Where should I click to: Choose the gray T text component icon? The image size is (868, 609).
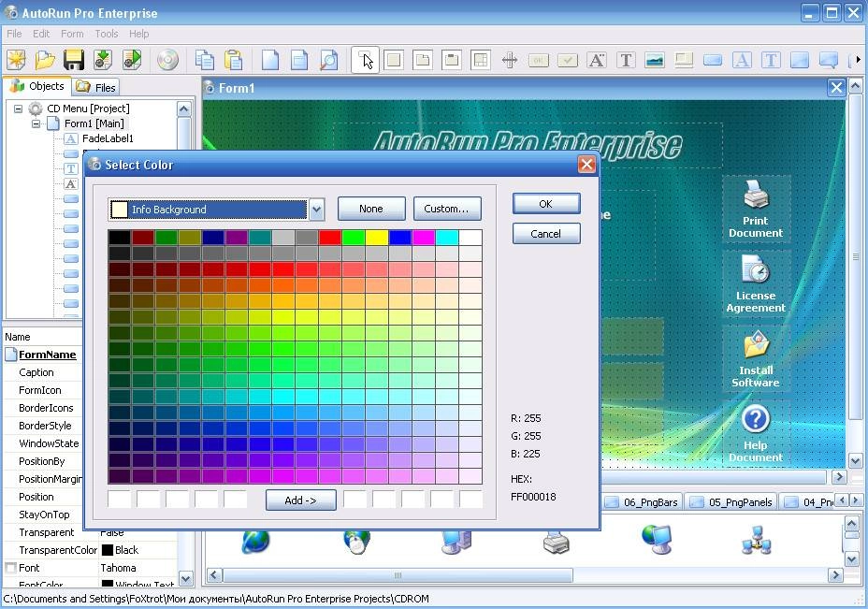626,60
